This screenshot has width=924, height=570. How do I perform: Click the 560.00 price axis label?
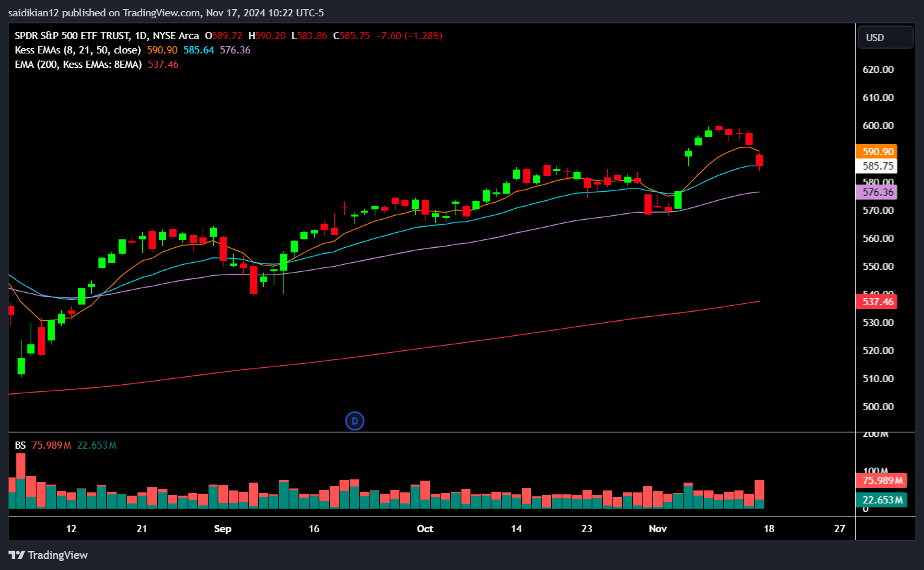pyautogui.click(x=878, y=238)
